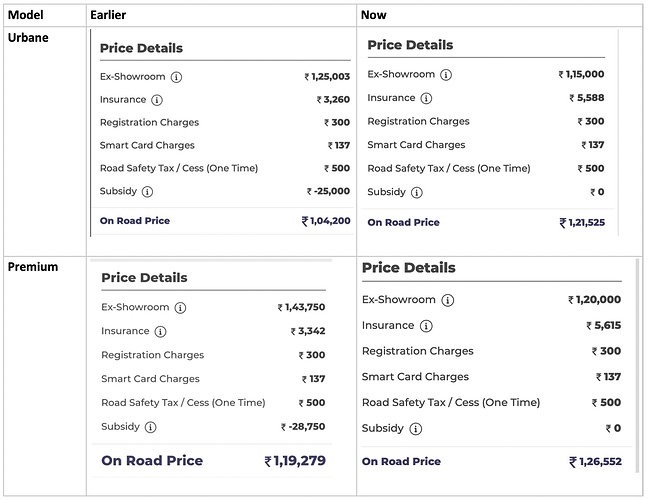Click Premium Earlier On Road Price 1,19,279
Viewport: 648px width, 500px height.
(295, 461)
